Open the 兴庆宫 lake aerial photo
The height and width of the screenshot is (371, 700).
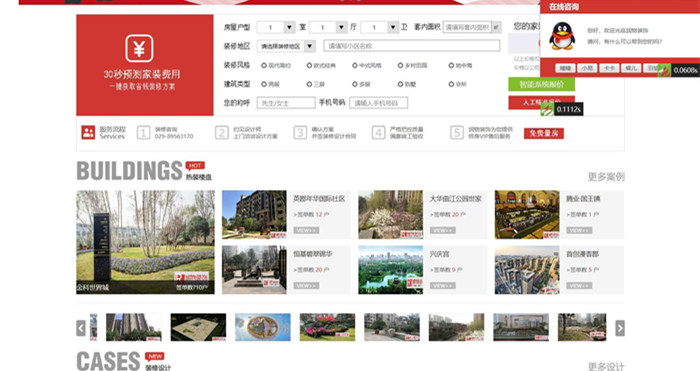[x=391, y=270]
